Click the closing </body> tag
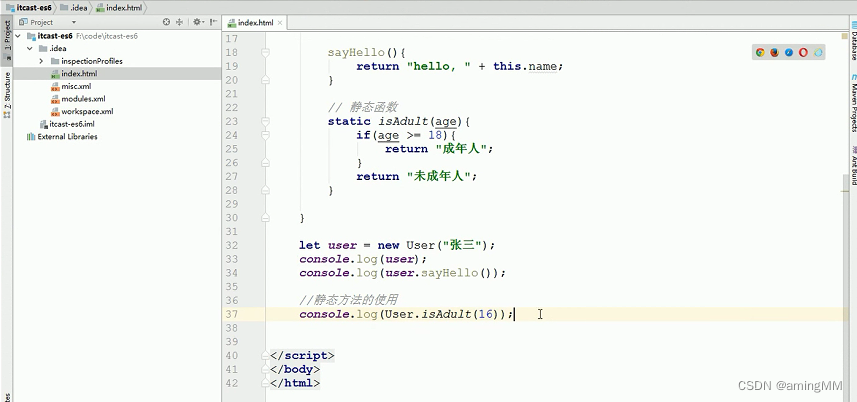Screen dimensions: 857x402 295,369
